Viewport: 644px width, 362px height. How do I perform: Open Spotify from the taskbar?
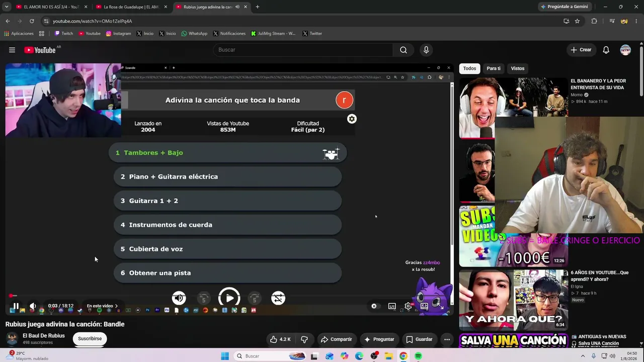[x=418, y=356]
